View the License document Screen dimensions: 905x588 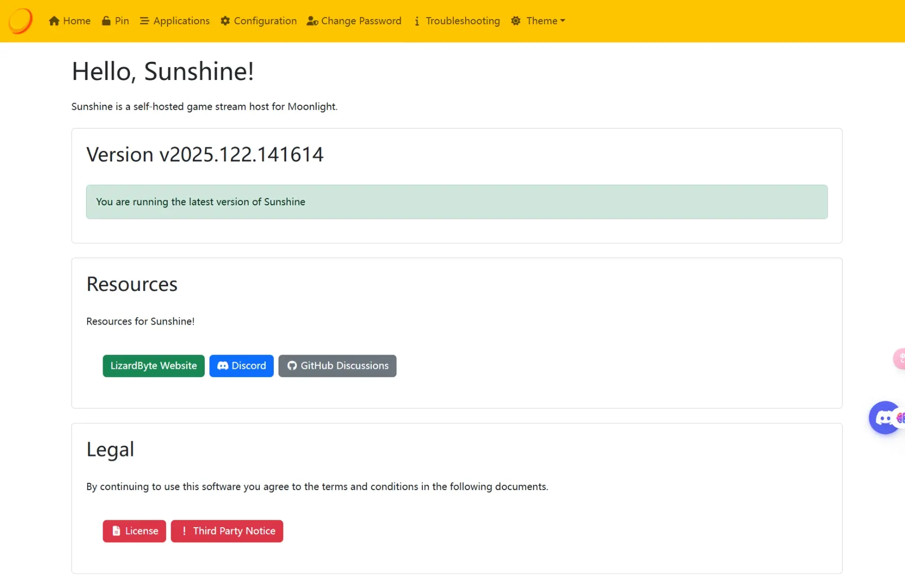pyautogui.click(x=135, y=531)
